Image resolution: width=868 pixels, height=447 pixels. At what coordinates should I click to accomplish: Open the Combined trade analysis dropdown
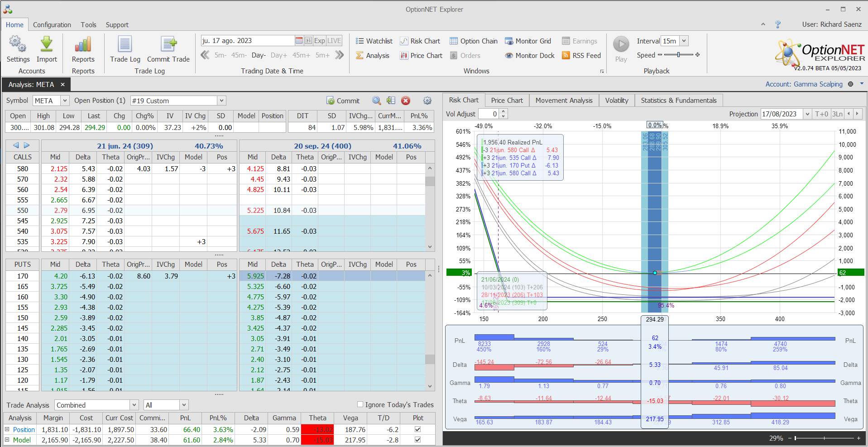[134, 405]
